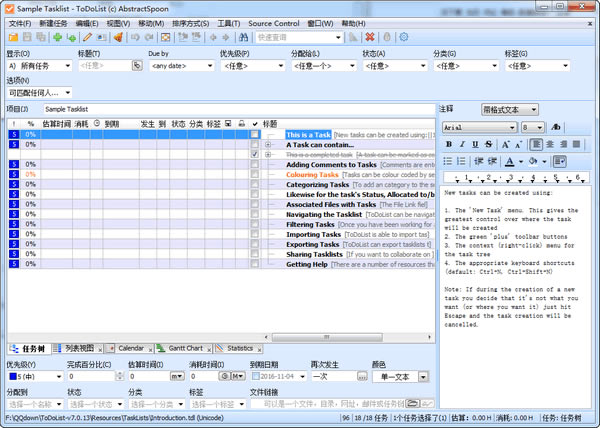Click the Bold formatting icon
Screen dimensions: 600x428
tap(449, 144)
